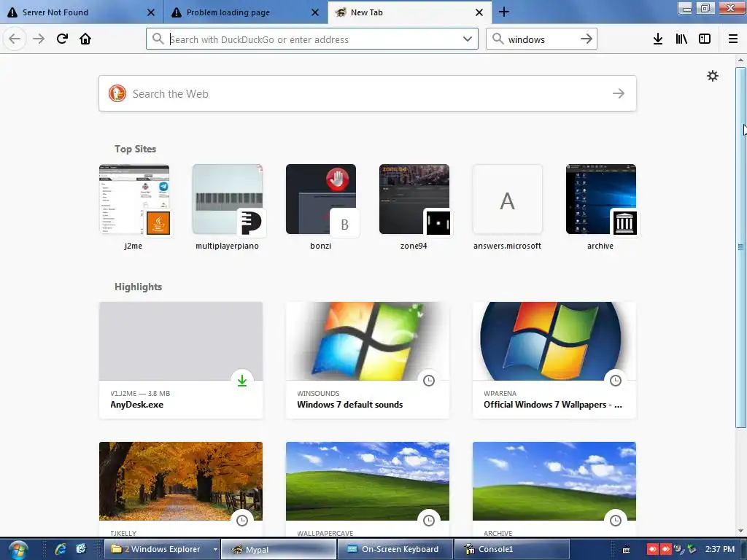
Task: Open the Windows Start orb
Action: (18, 550)
